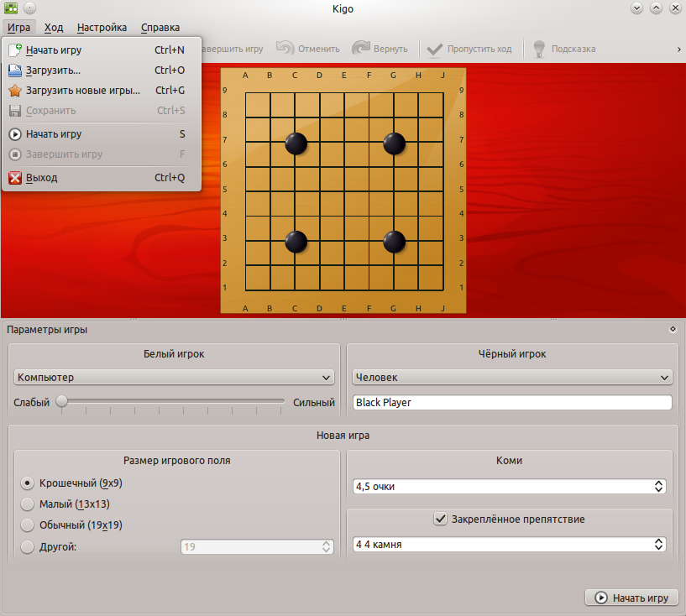Viewport: 686px width, 616px height.
Task: Click the Начать игру button at the bottom right
Action: pos(631,598)
